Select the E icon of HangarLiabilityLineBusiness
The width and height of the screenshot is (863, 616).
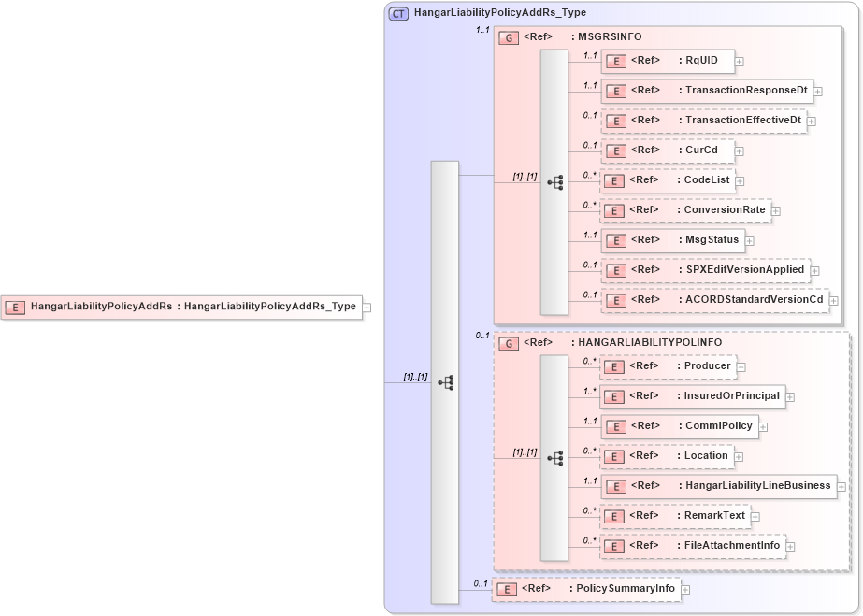[616, 486]
